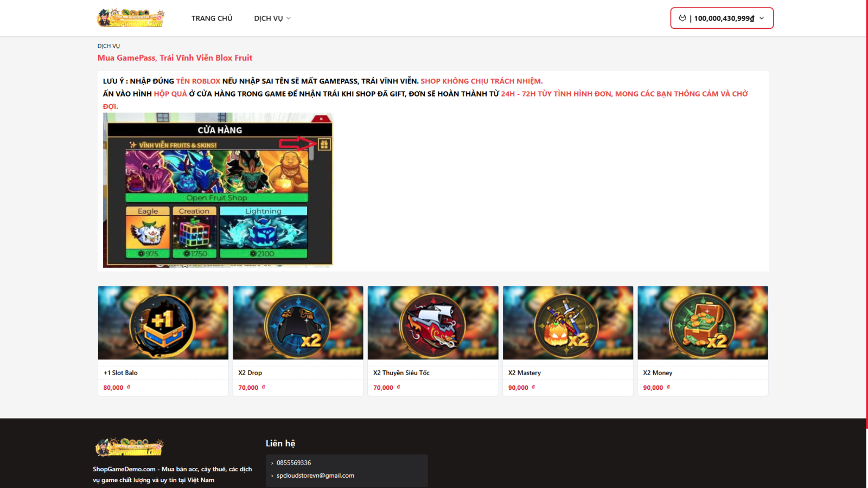Click the 70,000 đ price of X2 Drop
The width and height of the screenshot is (868, 488).
[252, 388]
